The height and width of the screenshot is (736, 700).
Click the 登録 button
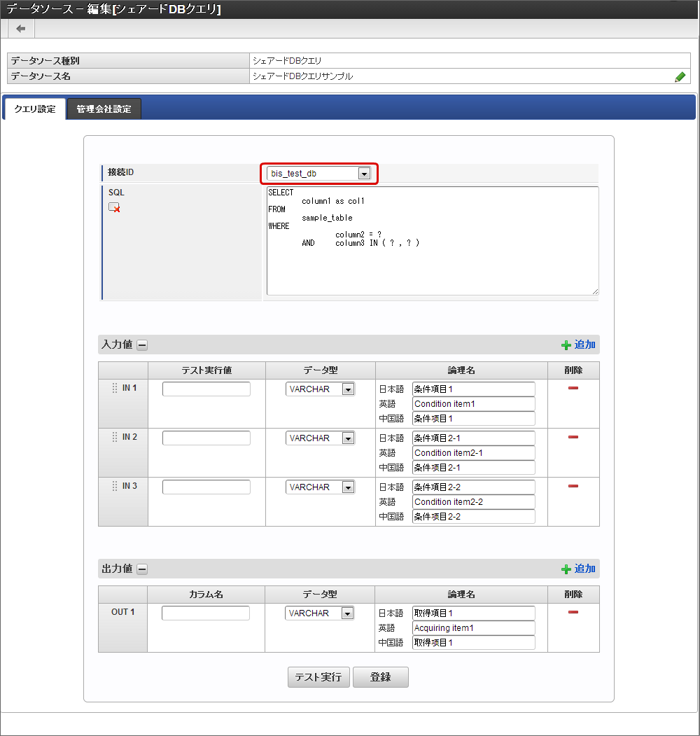point(381,677)
